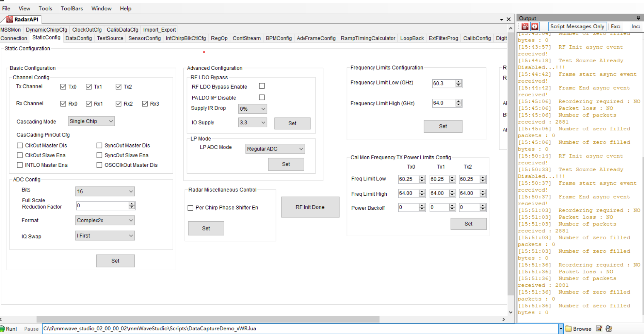Viewport: 644px width, 334px height.
Task: Open the Import_Export tab
Action: coord(159,30)
